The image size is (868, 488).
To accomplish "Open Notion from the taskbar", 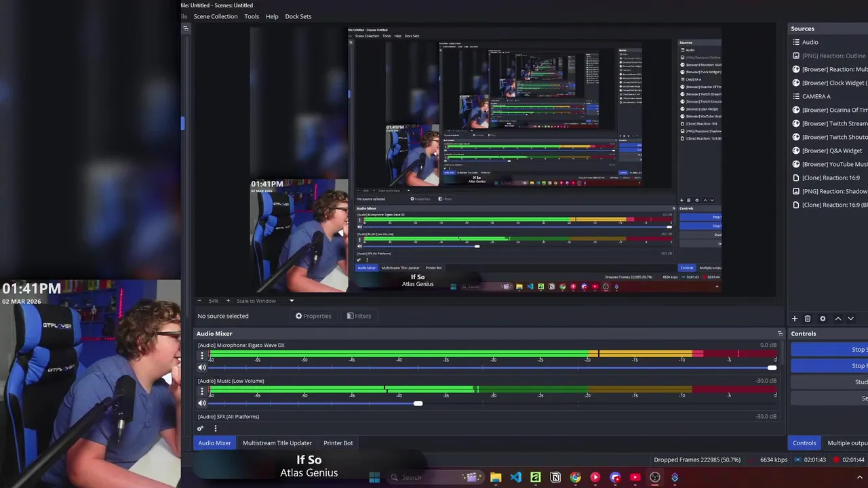I will coord(555,477).
